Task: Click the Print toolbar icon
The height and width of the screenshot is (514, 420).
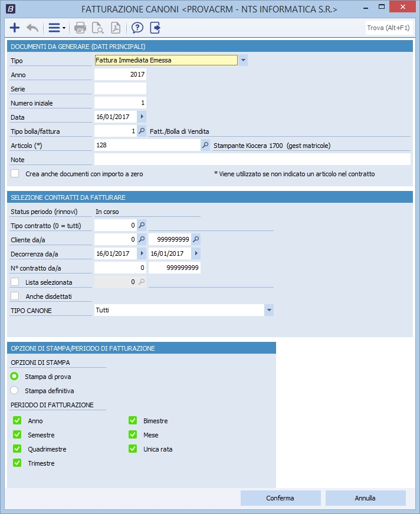Action: tap(80, 28)
